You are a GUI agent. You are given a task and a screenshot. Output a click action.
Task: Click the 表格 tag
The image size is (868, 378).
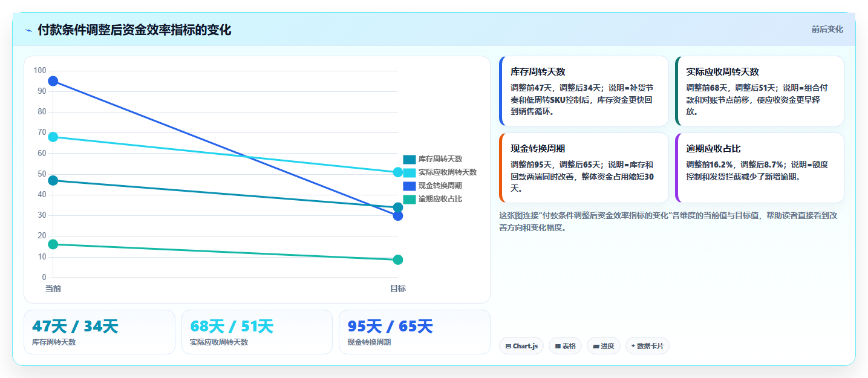coord(566,346)
